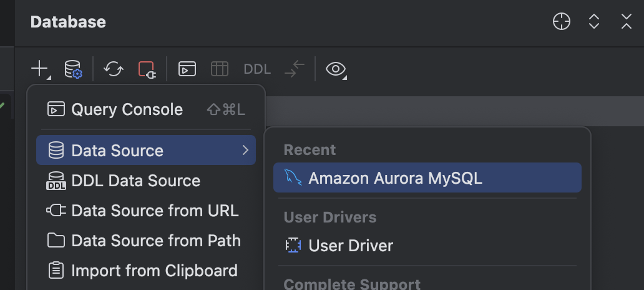Select Data Source from URL
The height and width of the screenshot is (290, 644).
(146, 211)
